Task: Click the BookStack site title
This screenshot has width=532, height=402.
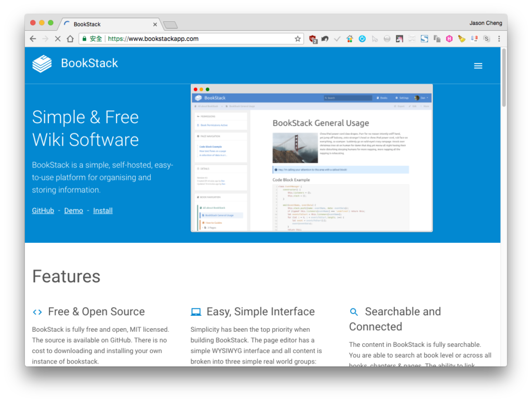Action: click(x=89, y=63)
